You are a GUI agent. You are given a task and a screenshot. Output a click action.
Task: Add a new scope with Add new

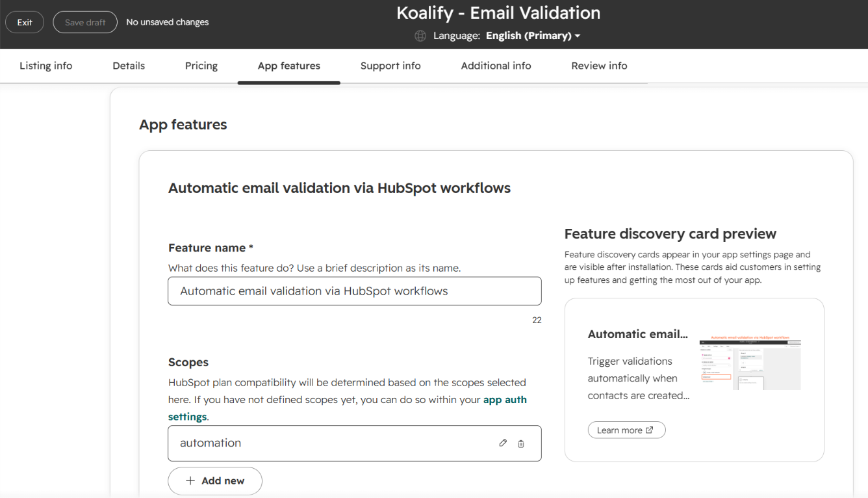[x=215, y=481]
